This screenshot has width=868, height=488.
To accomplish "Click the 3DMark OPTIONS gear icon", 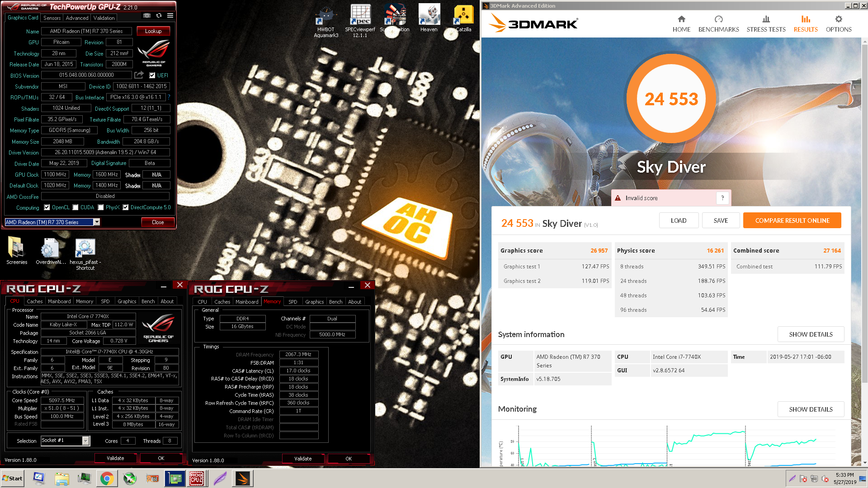I will point(839,19).
